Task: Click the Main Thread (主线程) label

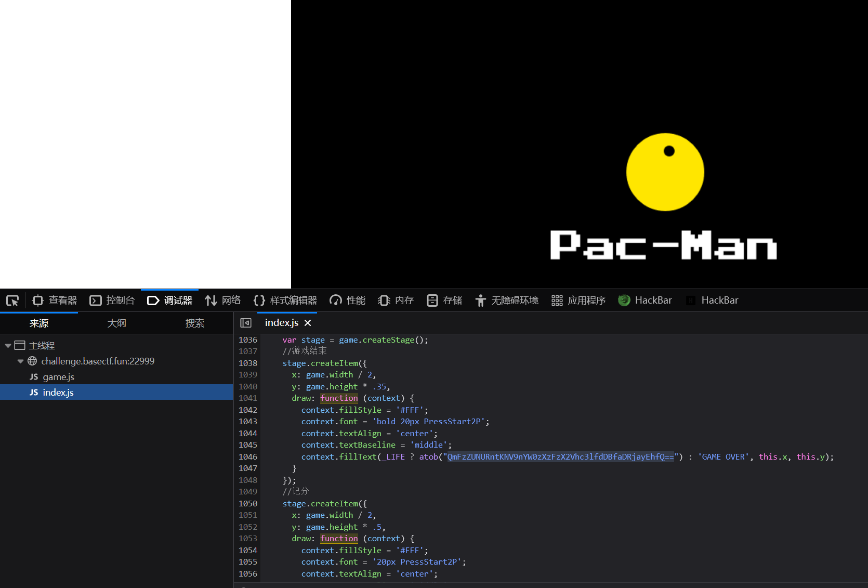Action: pyautogui.click(x=42, y=346)
